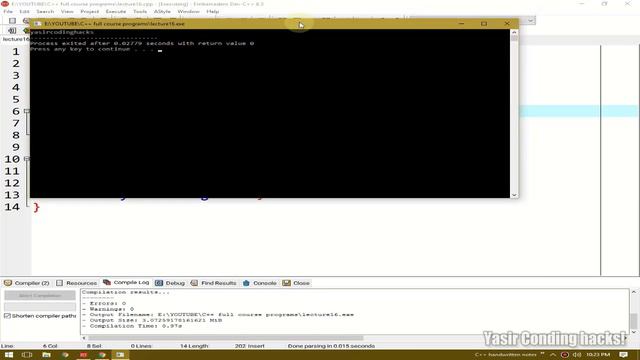
Task: Open the Window menu
Action: click(188, 11)
